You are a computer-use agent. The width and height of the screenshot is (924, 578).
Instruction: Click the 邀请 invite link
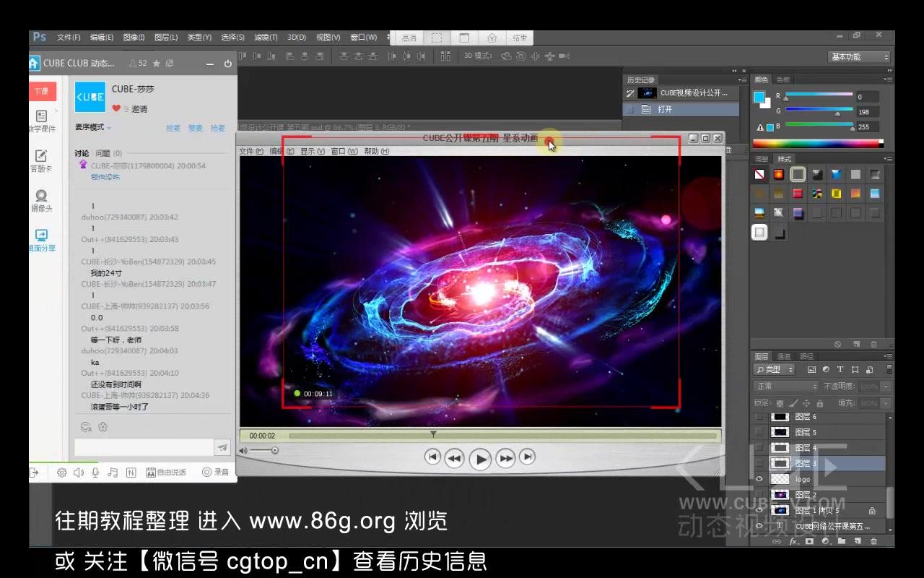click(x=139, y=109)
